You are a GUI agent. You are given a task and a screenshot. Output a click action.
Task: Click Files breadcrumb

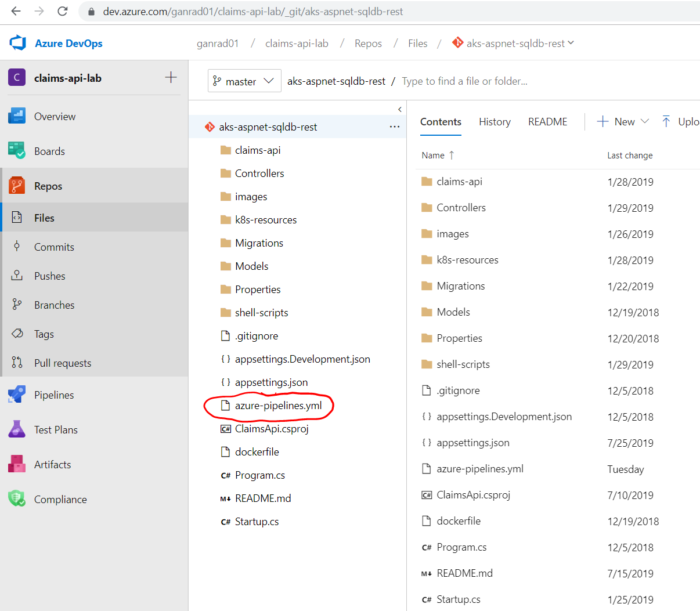[417, 44]
